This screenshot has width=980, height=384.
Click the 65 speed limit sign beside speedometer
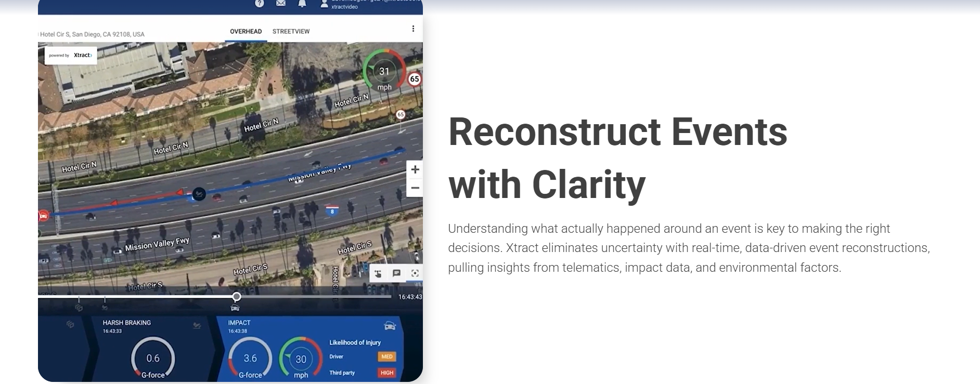click(415, 79)
